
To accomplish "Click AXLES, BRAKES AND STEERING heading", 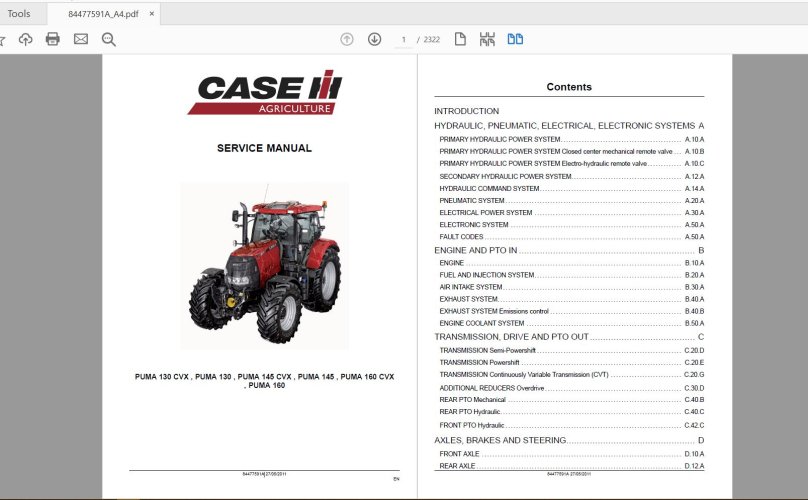I will (x=569, y=441).
